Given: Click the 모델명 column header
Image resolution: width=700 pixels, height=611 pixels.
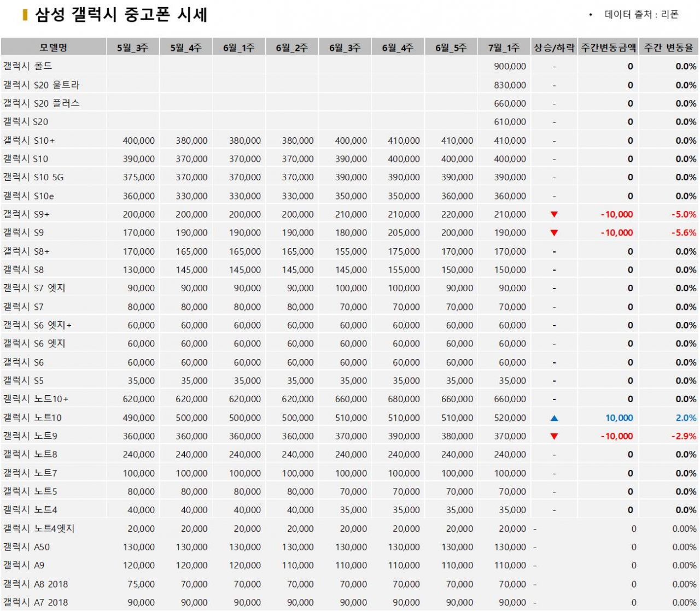Looking at the screenshot, I should click(x=54, y=48).
